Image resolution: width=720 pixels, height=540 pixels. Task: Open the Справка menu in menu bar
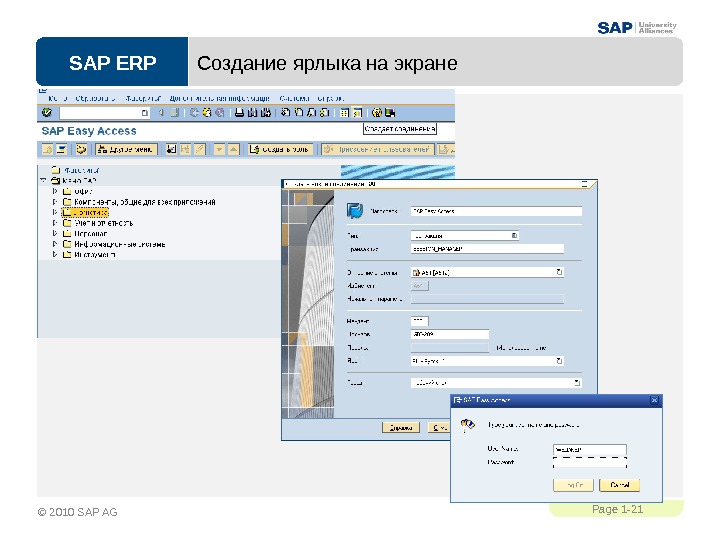coord(331,98)
